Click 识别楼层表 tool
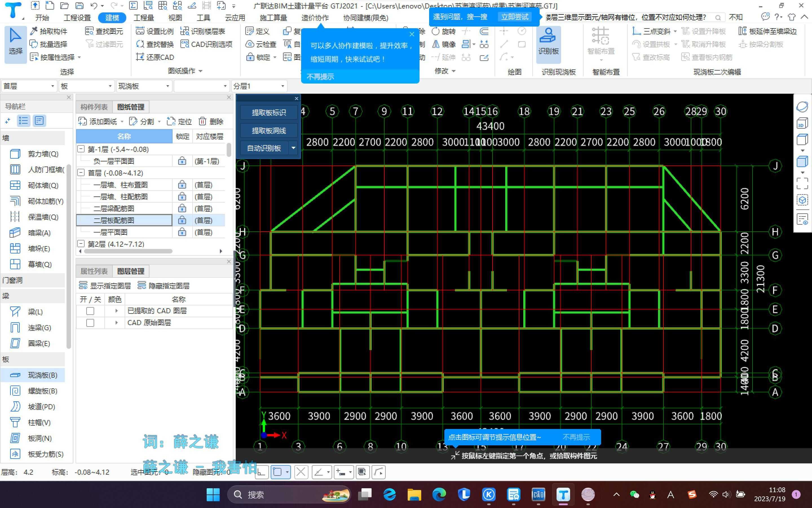The height and width of the screenshot is (508, 812). pos(202,31)
